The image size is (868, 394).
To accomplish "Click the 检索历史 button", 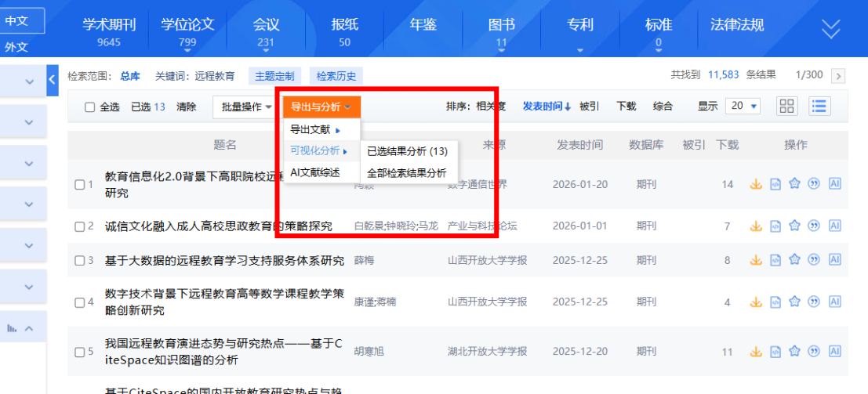I will 336,76.
